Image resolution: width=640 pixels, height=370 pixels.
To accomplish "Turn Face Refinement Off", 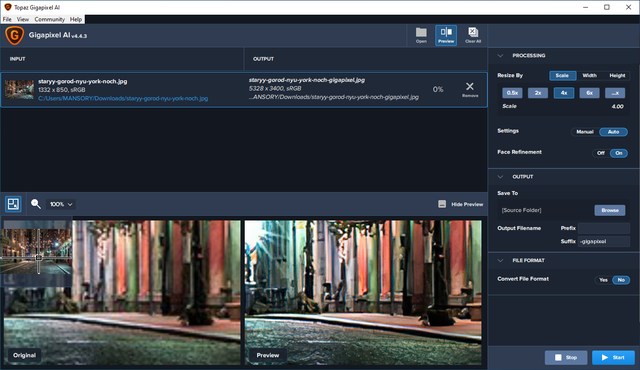I will (600, 153).
